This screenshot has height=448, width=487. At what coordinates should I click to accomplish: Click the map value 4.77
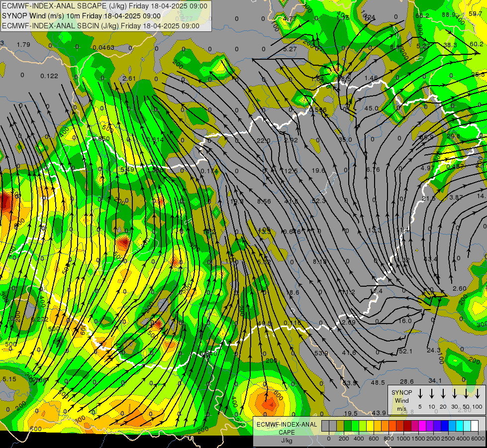pyautogui.click(x=290, y=18)
